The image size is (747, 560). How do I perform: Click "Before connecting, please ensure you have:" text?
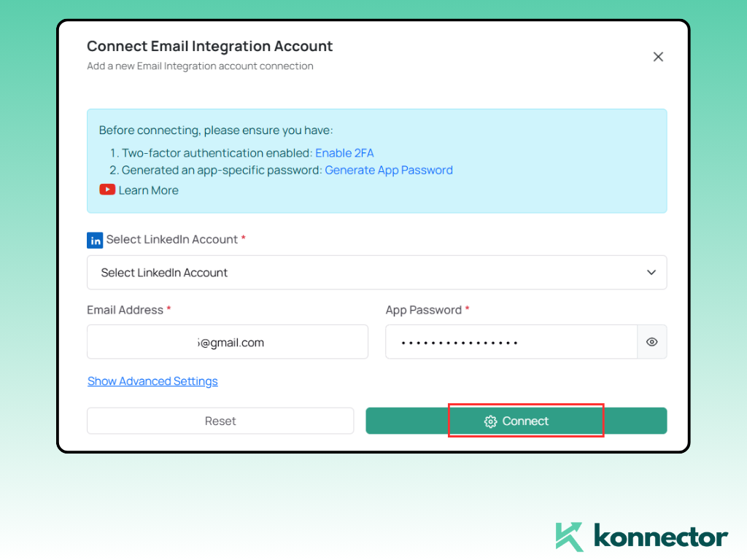click(x=216, y=131)
